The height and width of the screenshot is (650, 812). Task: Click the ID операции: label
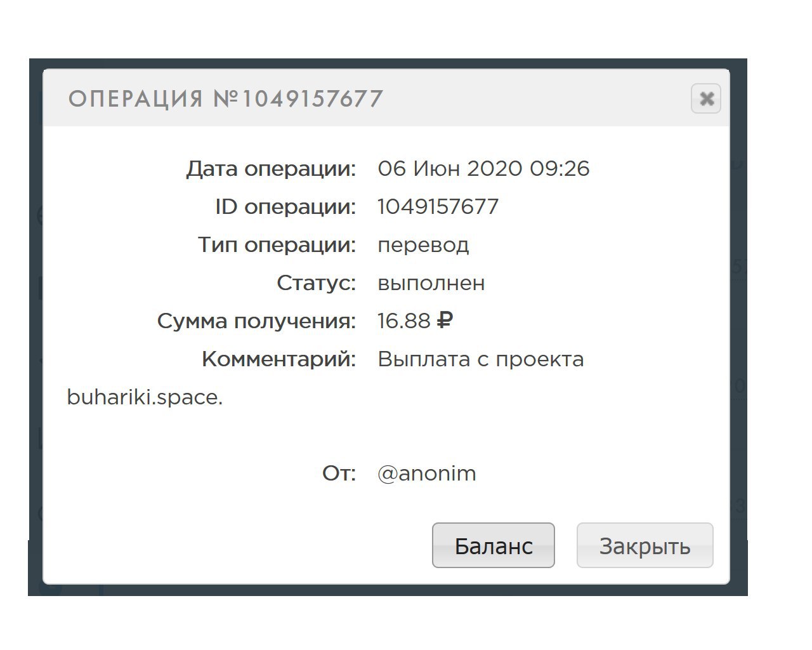(285, 208)
